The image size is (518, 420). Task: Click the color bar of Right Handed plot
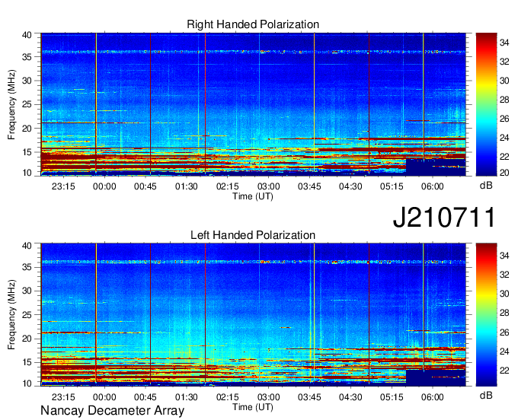(486, 104)
